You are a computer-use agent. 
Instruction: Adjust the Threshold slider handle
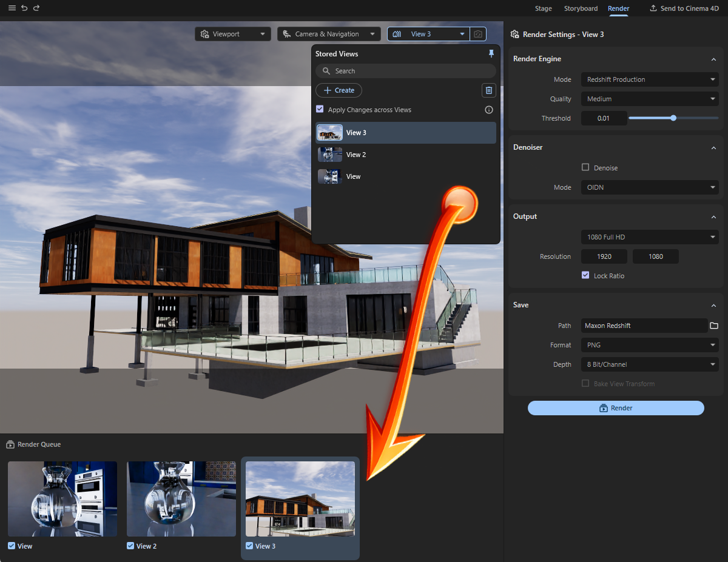point(673,118)
